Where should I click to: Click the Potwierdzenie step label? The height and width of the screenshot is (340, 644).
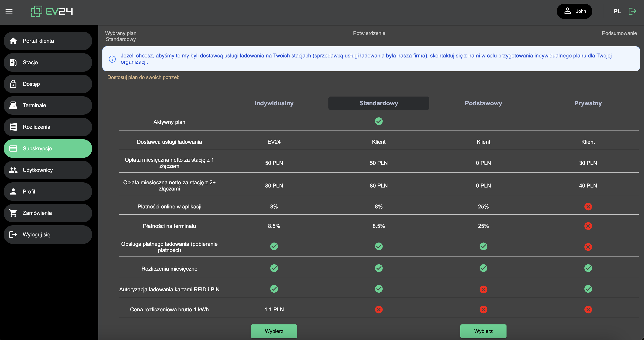369,33
